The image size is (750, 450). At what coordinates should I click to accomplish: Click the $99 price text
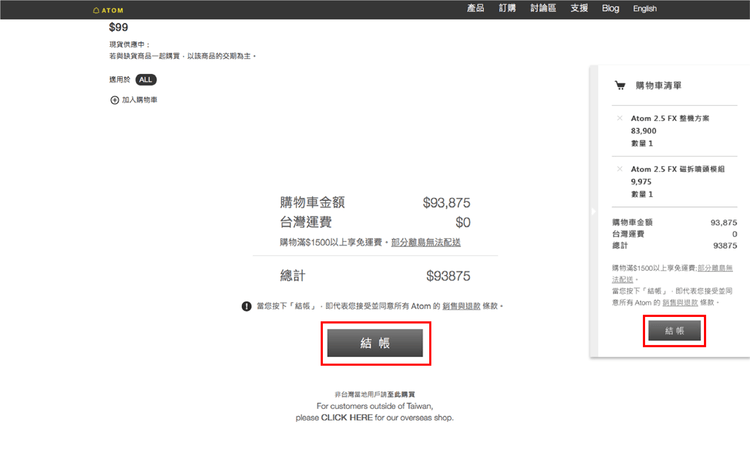[119, 27]
